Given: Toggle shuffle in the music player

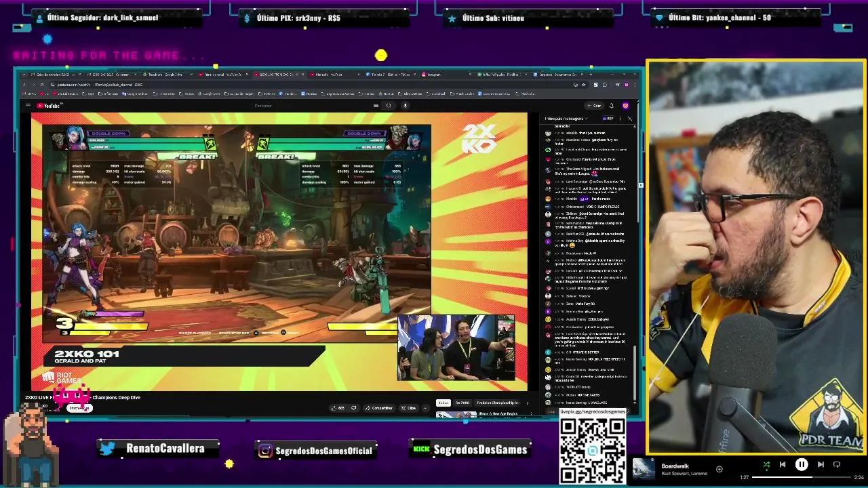Looking at the screenshot, I should (x=766, y=464).
